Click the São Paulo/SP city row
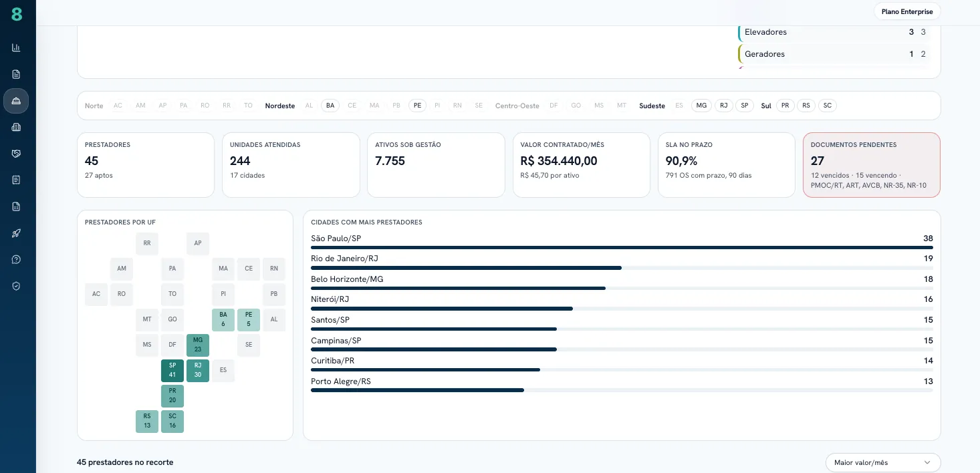980x473 pixels. coord(622,241)
